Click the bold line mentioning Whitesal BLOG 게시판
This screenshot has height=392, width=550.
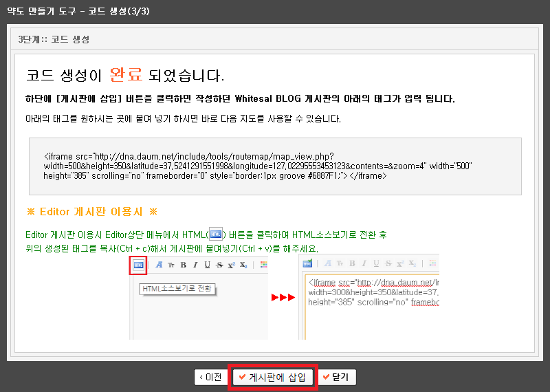point(240,98)
